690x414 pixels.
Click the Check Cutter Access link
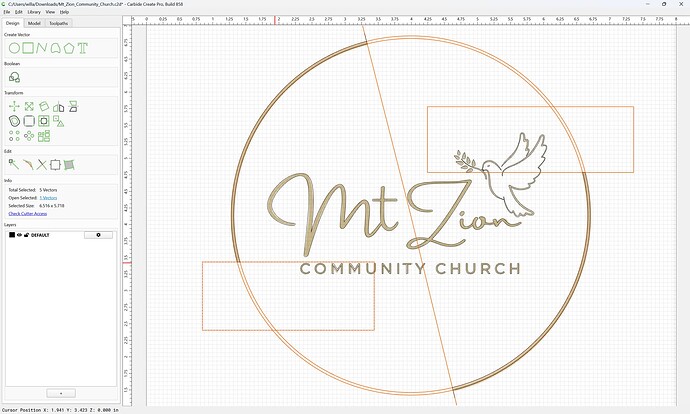(x=28, y=213)
